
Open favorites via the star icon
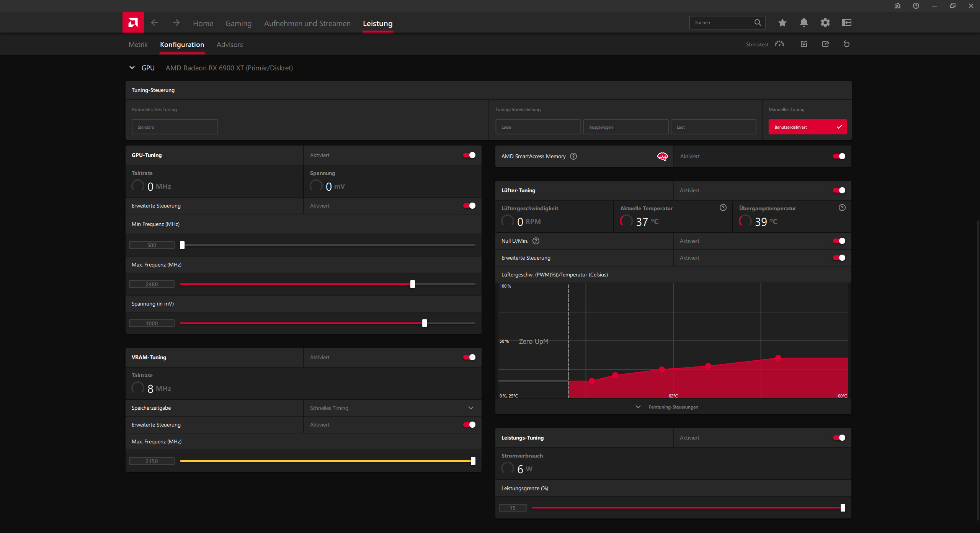pyautogui.click(x=782, y=23)
